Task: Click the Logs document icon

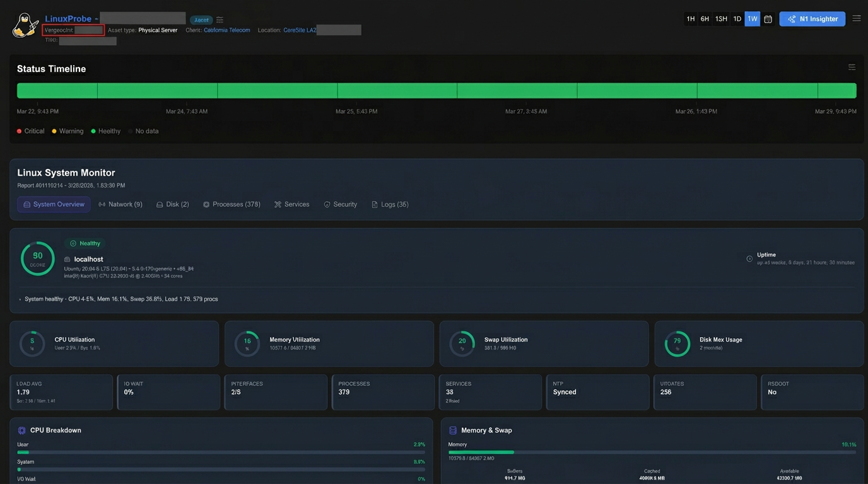Action: pos(374,204)
